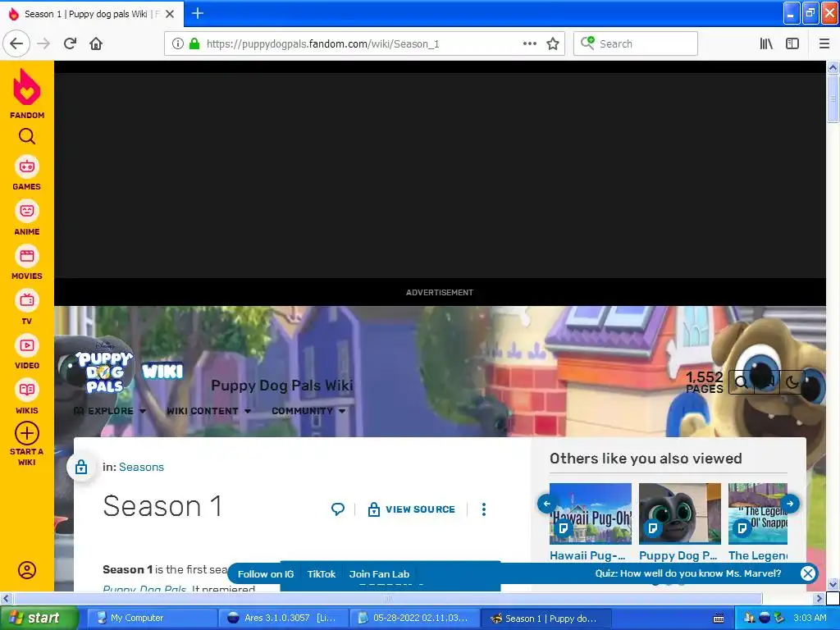Open the wiki discussions speech bubble icon
This screenshot has width=840, height=630.
click(767, 381)
